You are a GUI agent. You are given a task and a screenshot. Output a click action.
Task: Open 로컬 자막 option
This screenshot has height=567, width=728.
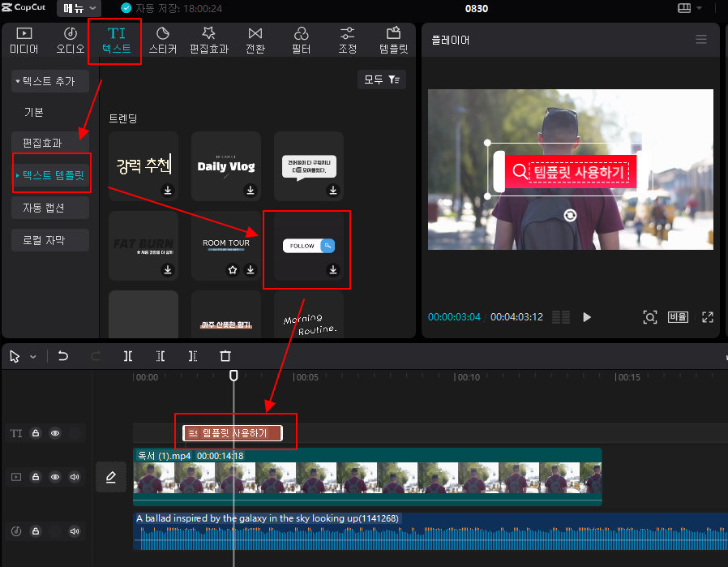click(x=49, y=240)
